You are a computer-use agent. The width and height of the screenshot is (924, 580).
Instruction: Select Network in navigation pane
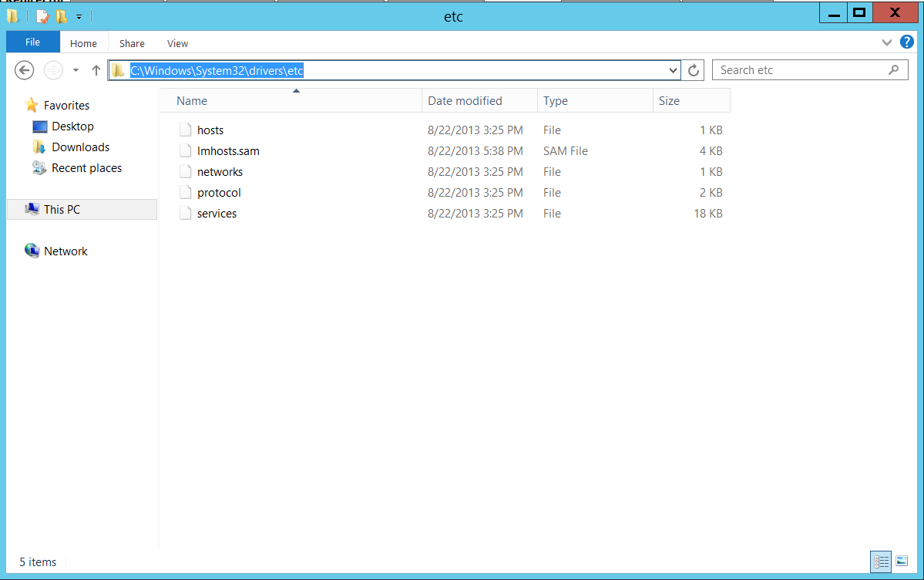coord(66,251)
